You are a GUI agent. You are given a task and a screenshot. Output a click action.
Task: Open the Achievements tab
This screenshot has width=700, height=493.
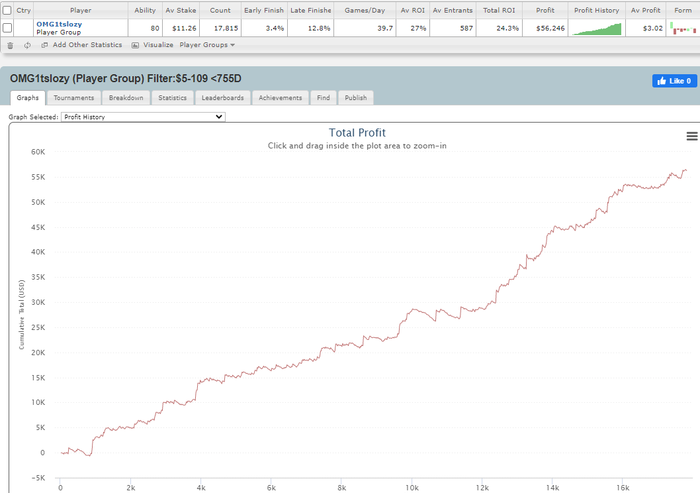click(280, 98)
